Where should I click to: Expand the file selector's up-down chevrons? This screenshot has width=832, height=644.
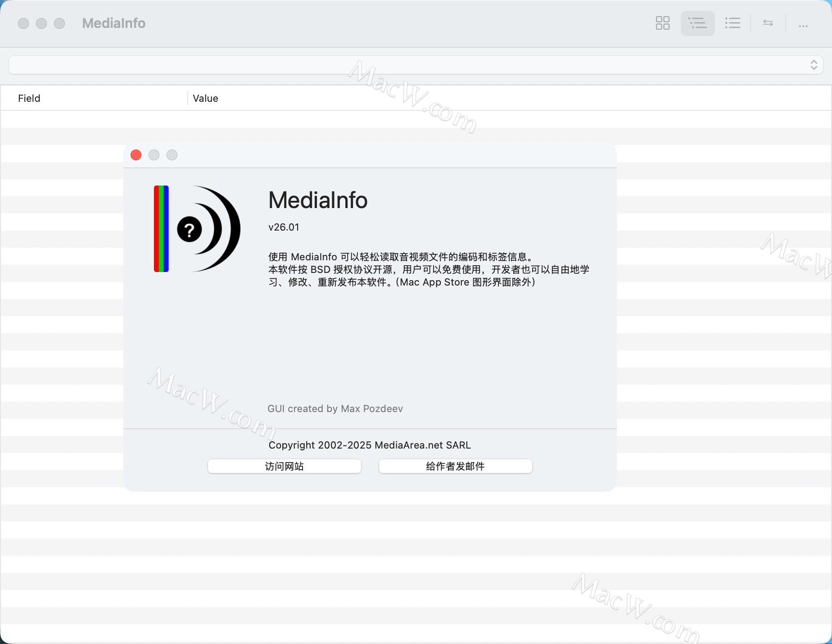click(814, 65)
